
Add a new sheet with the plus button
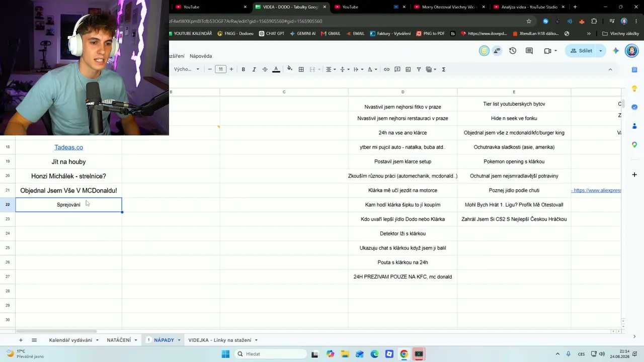pyautogui.click(x=21, y=340)
